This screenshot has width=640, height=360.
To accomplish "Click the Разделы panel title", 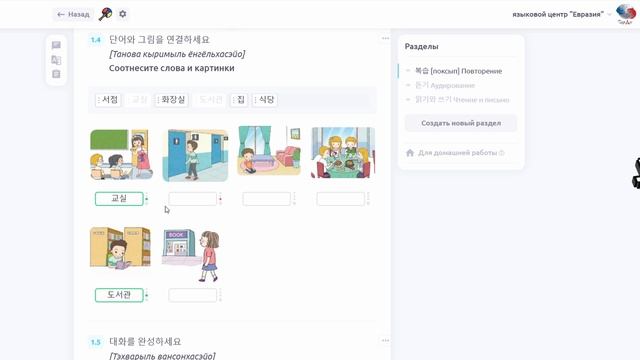I will coord(422,47).
